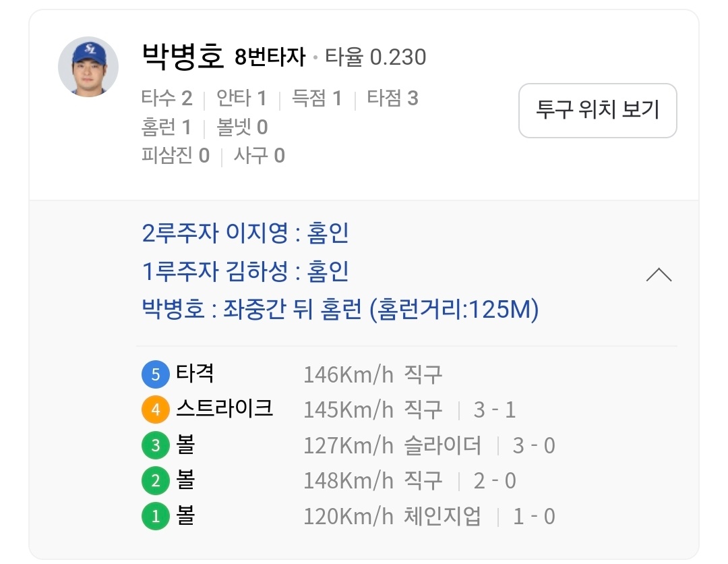The height and width of the screenshot is (564, 728).
Task: Click the 2루주자 이지영 홈인 line
Action: tap(245, 233)
